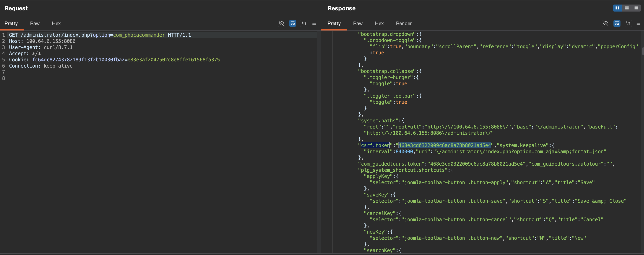The image size is (644, 255).
Task: Click the "Save &amp; Close" title value
Action: tap(600, 201)
